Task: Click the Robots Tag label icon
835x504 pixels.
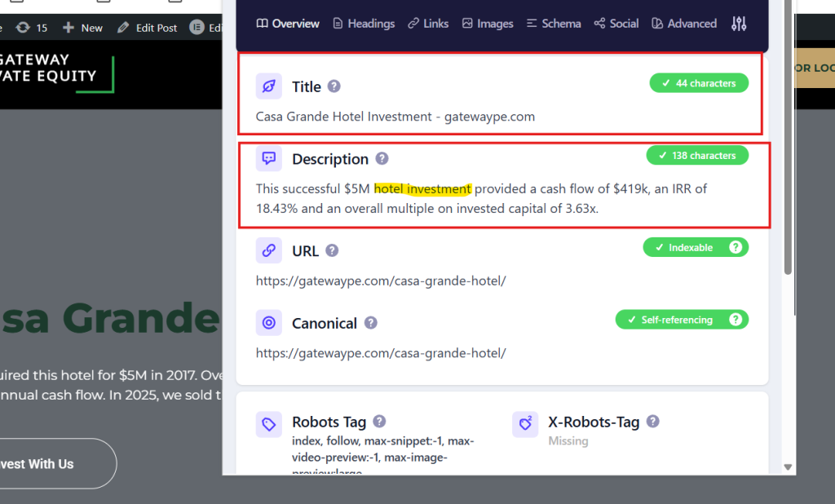Action: tap(269, 425)
